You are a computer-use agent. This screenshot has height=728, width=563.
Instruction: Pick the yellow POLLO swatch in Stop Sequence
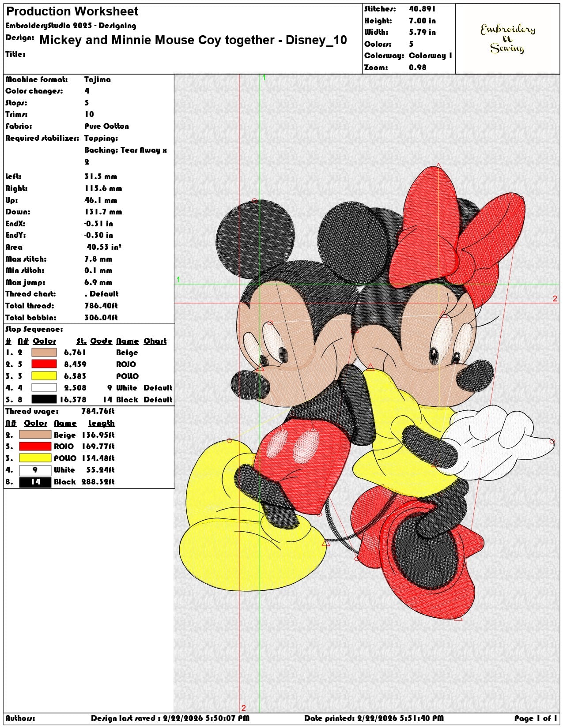pyautogui.click(x=44, y=376)
